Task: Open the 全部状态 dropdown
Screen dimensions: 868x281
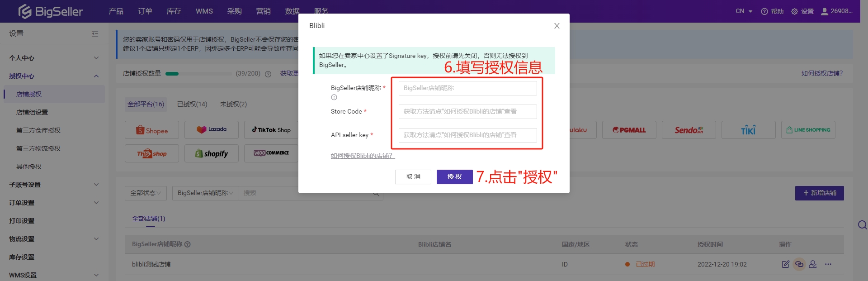Action: click(x=146, y=193)
